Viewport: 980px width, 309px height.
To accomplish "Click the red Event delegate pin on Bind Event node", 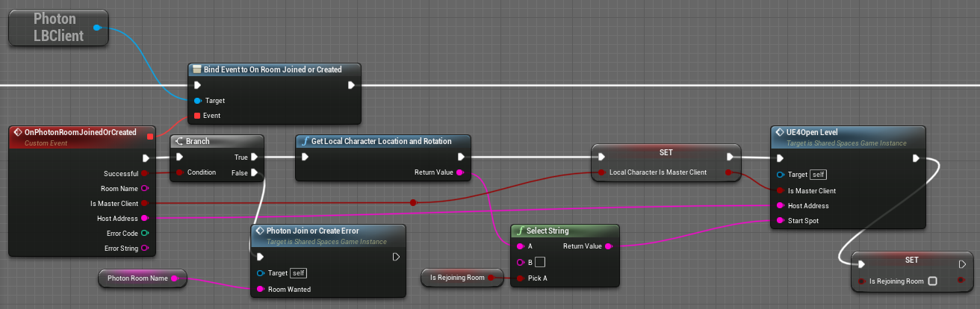I will (x=197, y=116).
